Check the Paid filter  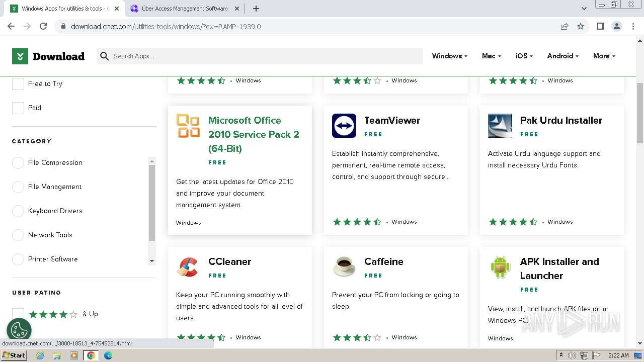[x=18, y=108]
